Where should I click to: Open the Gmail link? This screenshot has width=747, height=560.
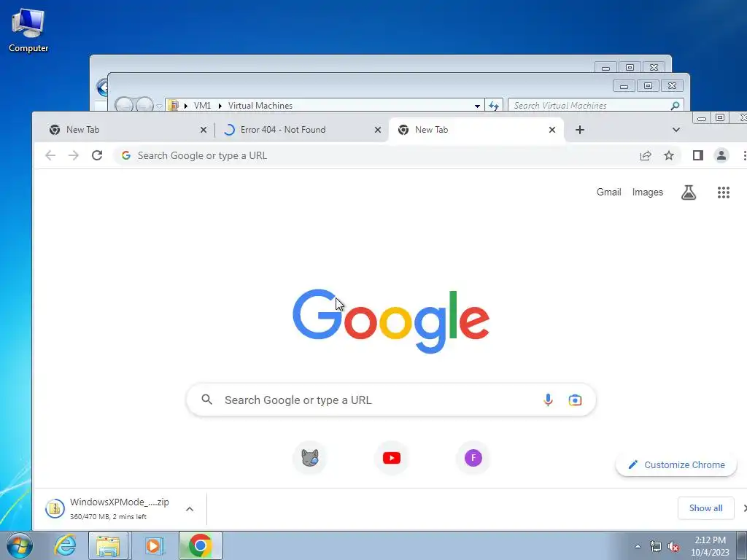pyautogui.click(x=609, y=192)
